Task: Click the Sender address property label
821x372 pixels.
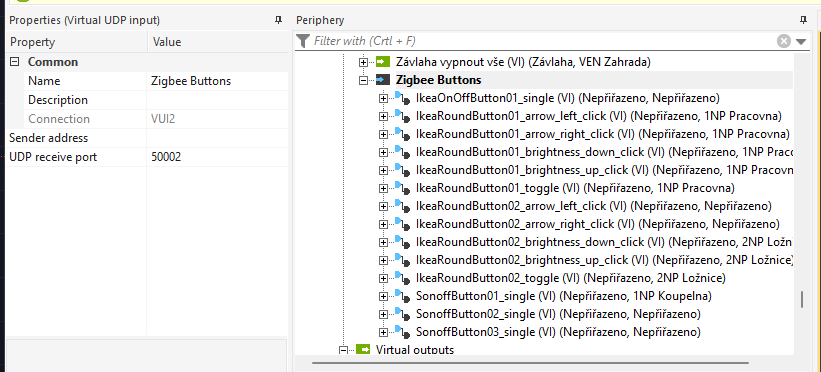Action: 49,138
